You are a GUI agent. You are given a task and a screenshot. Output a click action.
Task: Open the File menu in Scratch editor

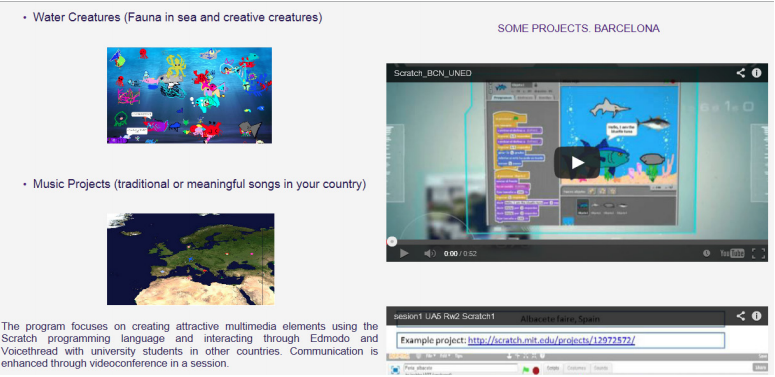coord(430,356)
